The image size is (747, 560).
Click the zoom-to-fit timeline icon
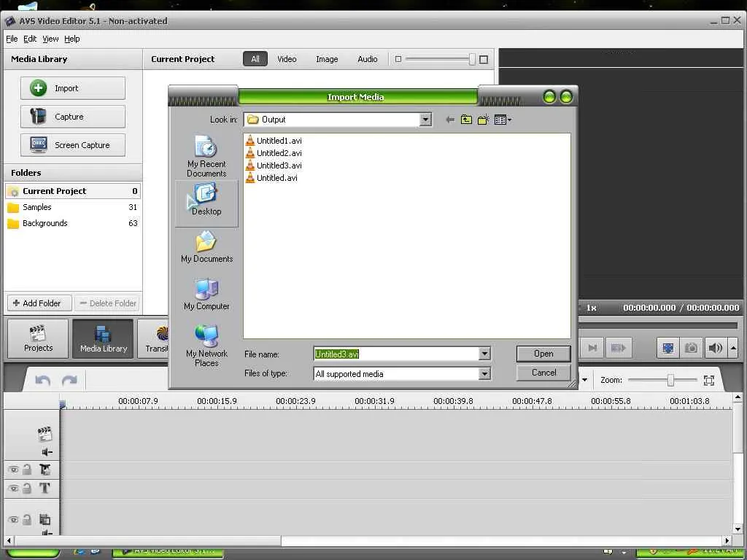[709, 380]
